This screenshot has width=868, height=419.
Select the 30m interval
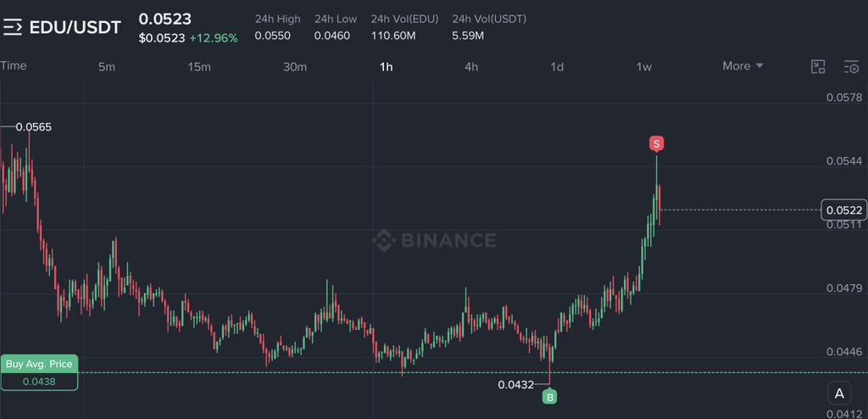[x=295, y=67]
